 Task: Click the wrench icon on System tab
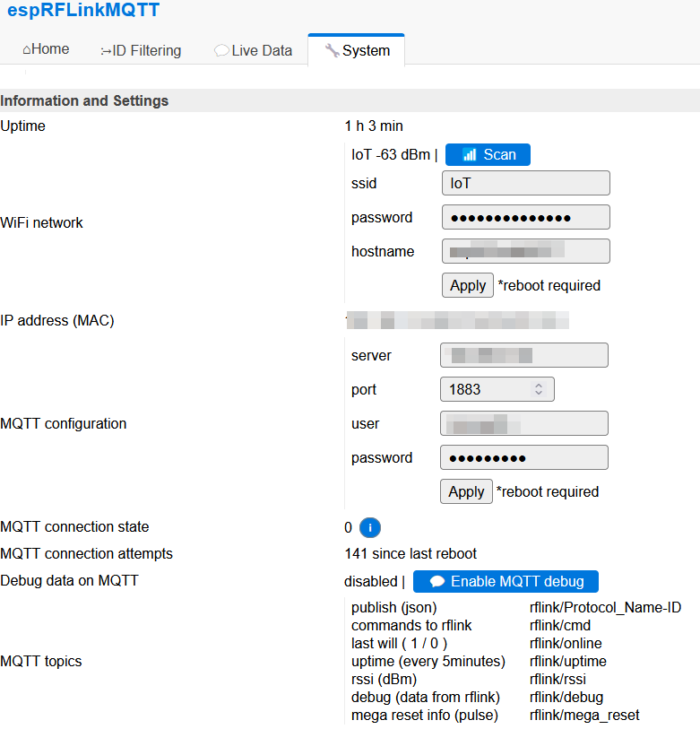click(x=332, y=51)
